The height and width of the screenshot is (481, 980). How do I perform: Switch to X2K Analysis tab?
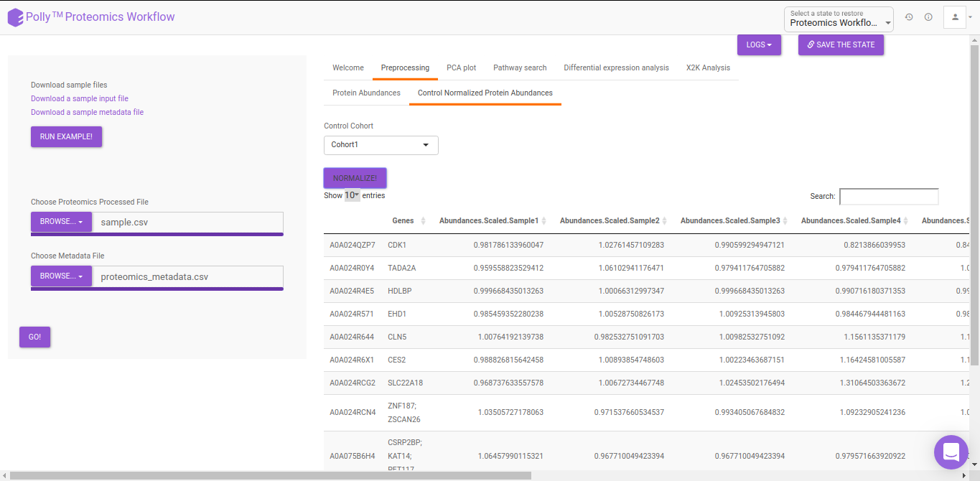pyautogui.click(x=708, y=68)
